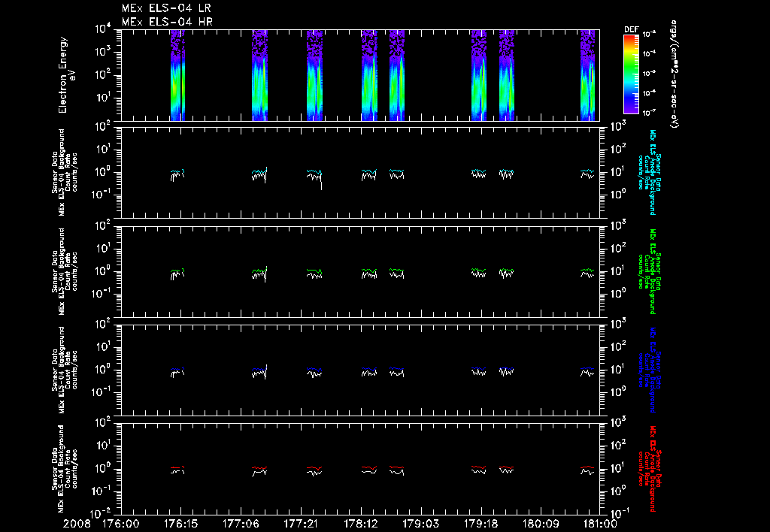Viewport: 770px width, 532px height.
Task: Click the '176:00' time axis label
Action: click(121, 524)
